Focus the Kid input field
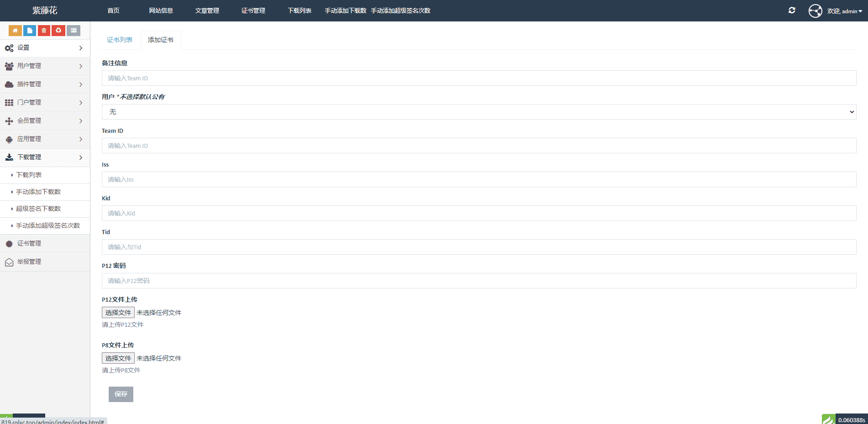The width and height of the screenshot is (868, 424). click(x=479, y=213)
